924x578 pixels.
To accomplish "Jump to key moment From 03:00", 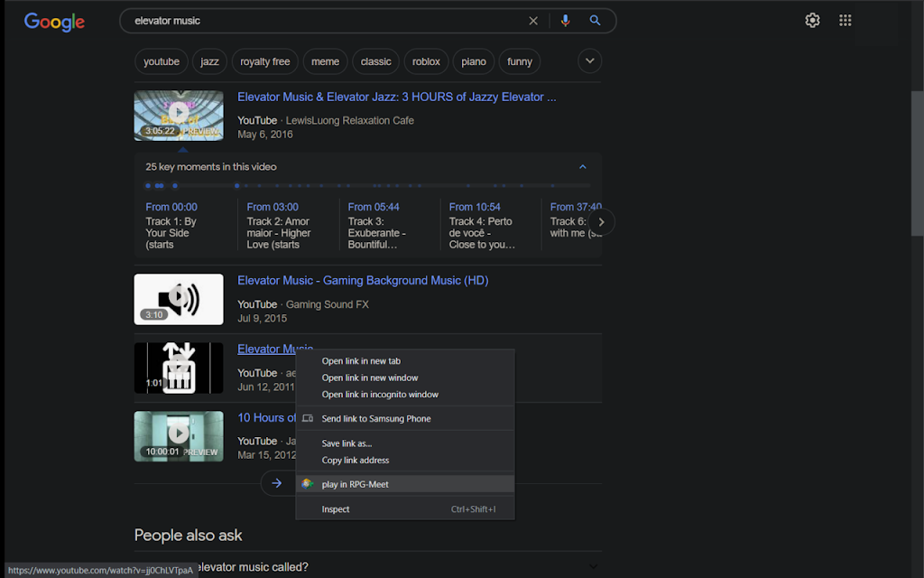I will (273, 207).
